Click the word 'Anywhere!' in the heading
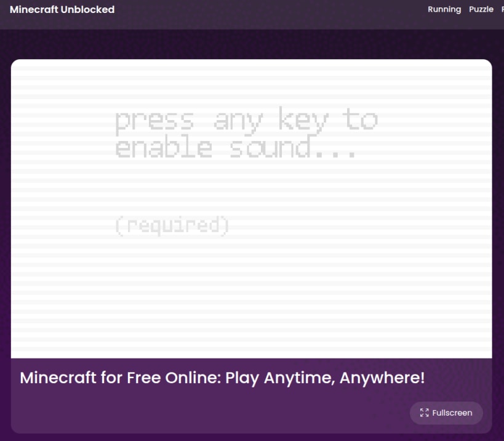The height and width of the screenshot is (441, 504). 382,378
